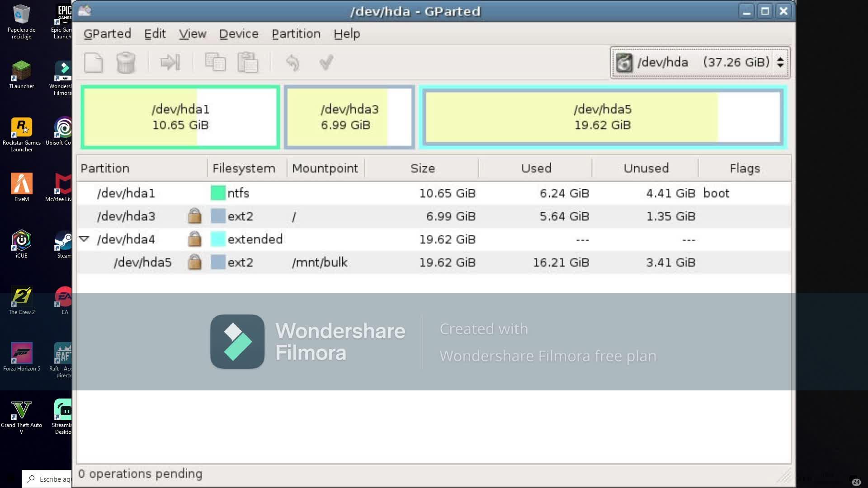Click the Delete partition trash icon
Image resolution: width=868 pixels, height=488 pixels.
pyautogui.click(x=126, y=62)
